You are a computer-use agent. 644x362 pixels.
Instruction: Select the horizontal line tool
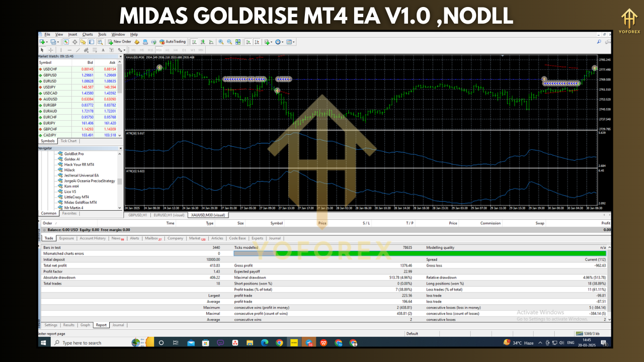69,50
